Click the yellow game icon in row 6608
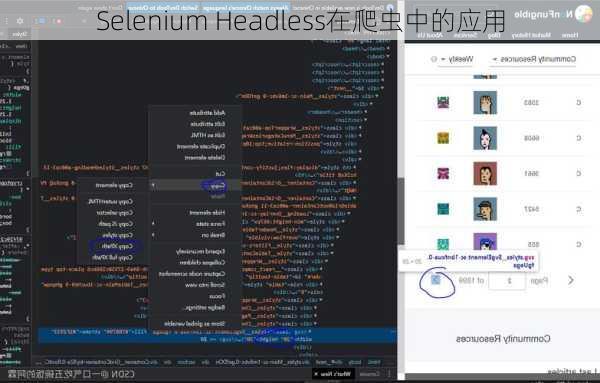The height and width of the screenshot is (383, 600). pos(443,138)
